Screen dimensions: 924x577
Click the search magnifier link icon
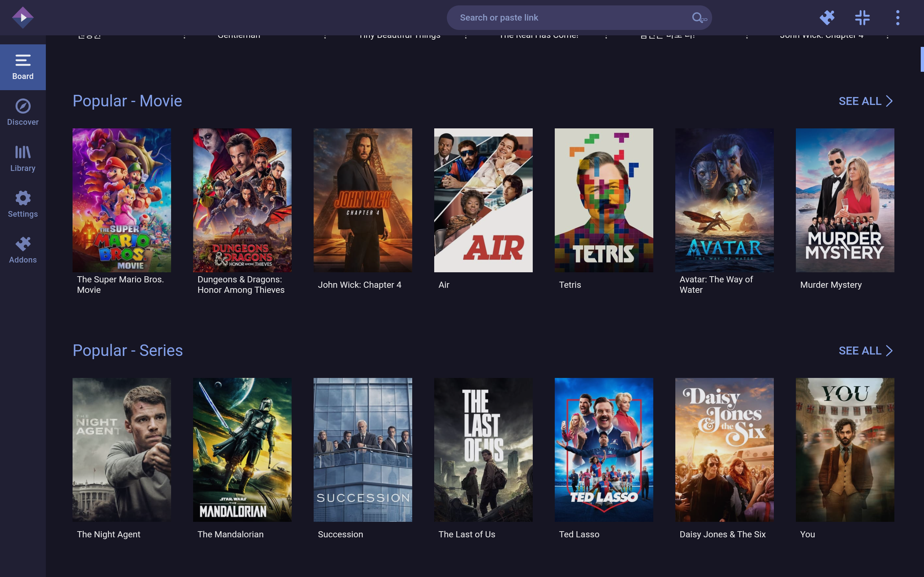coord(698,18)
